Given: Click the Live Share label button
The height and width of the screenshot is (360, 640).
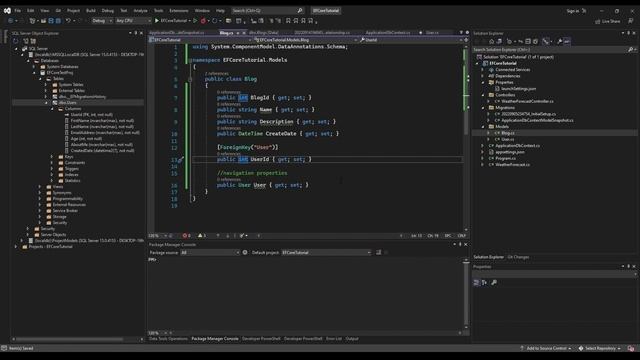Looking at the screenshot, I should pyautogui.click(x=611, y=21).
